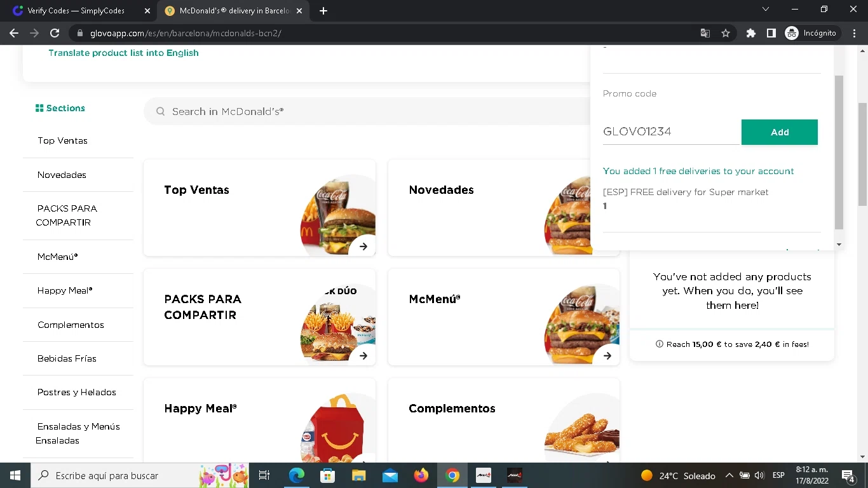Screen dimensions: 868x488
Task: Go back to previous page
Action: 14,33
